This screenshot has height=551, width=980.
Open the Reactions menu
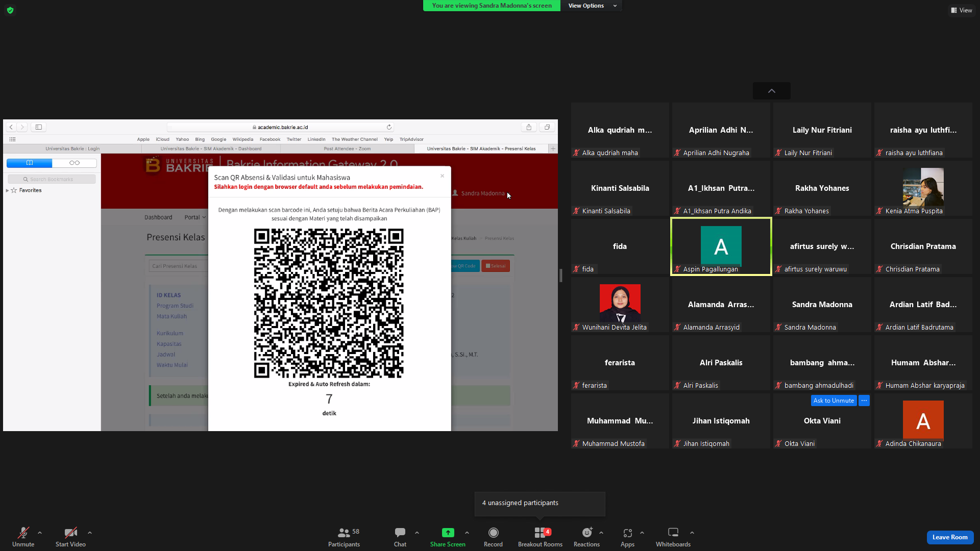(586, 537)
